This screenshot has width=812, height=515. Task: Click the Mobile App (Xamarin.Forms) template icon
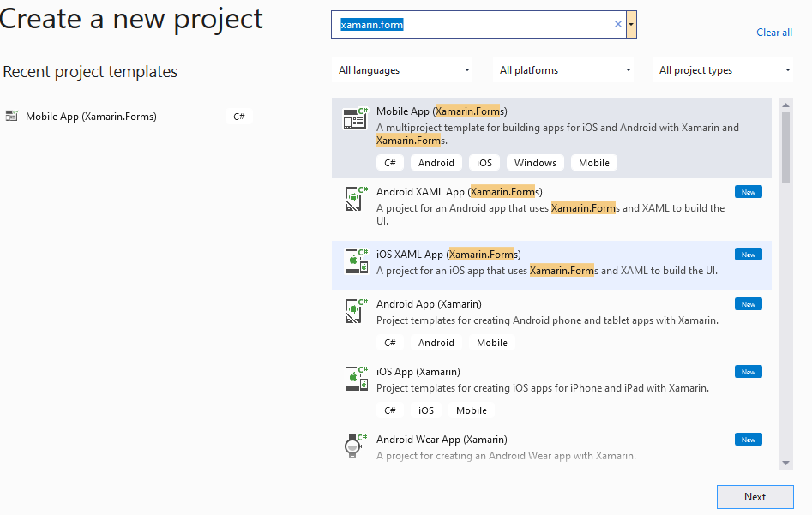tap(355, 118)
